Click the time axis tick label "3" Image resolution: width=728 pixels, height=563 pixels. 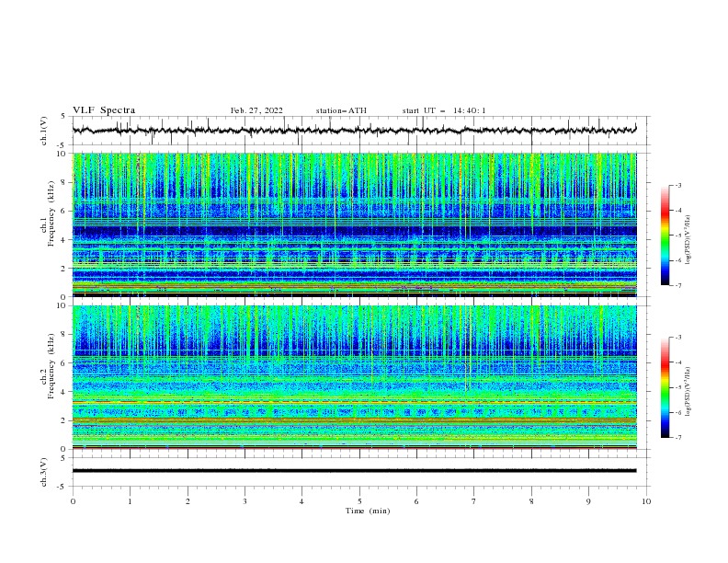coord(245,501)
